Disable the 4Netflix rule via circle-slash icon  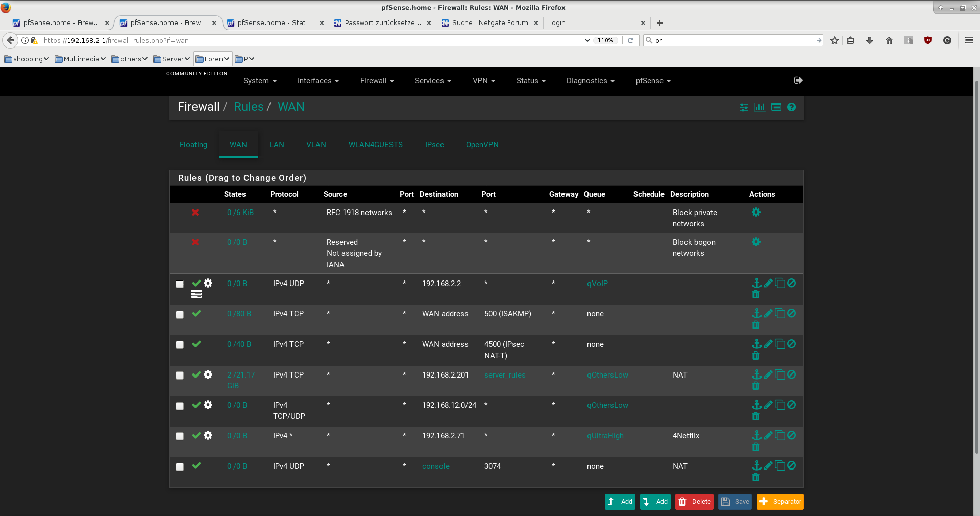[791, 435]
